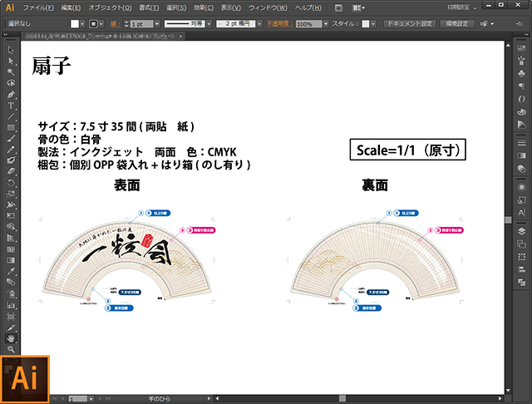Open the Stroke color dropdown
532x404 pixels.
[x=101, y=24]
